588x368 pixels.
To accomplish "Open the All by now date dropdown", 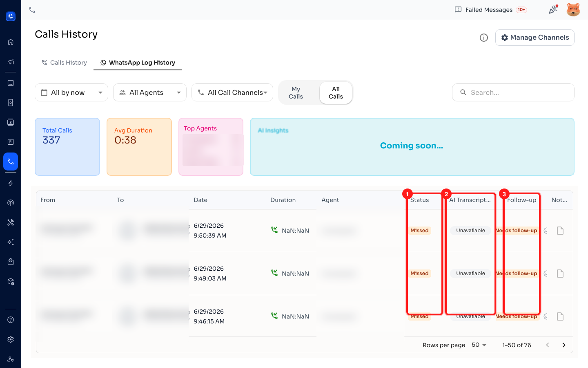I will 71,92.
